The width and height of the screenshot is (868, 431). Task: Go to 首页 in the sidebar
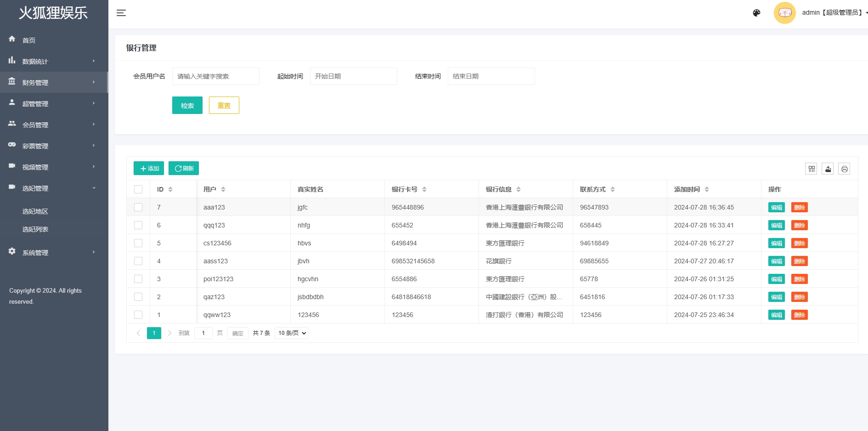point(29,40)
